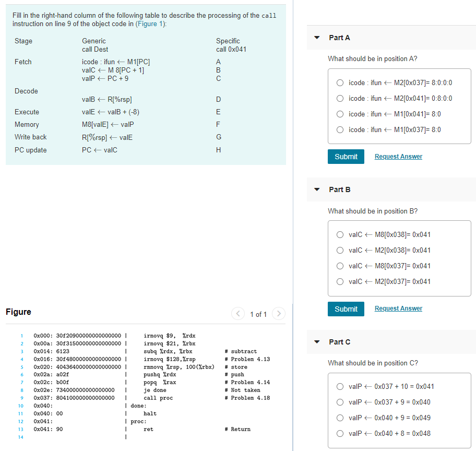Image resolution: width=476 pixels, height=451 pixels.
Task: Request Answer for Part B
Action: click(398, 308)
